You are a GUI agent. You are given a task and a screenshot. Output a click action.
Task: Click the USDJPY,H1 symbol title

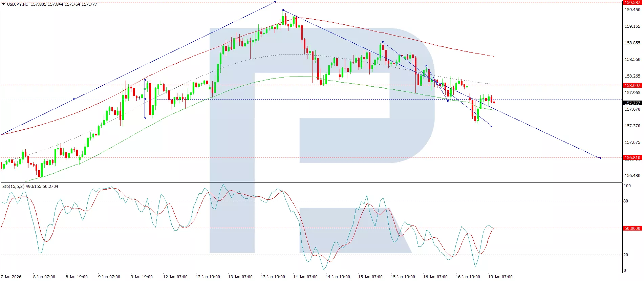coord(17,4)
